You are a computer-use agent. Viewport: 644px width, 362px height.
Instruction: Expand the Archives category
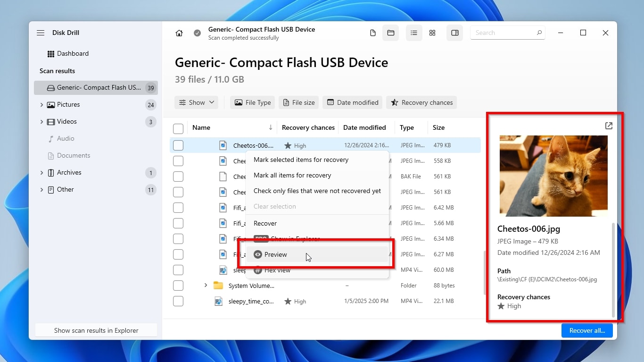[x=41, y=173]
